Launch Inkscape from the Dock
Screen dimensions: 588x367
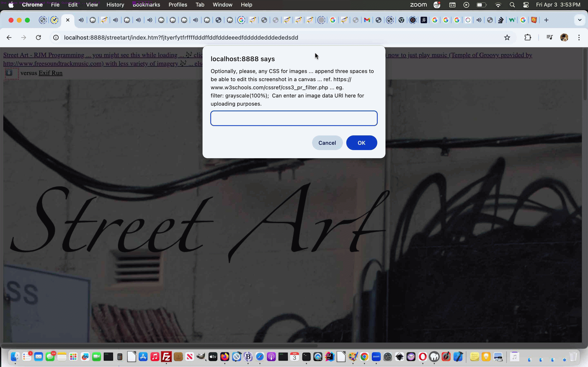coord(399,357)
